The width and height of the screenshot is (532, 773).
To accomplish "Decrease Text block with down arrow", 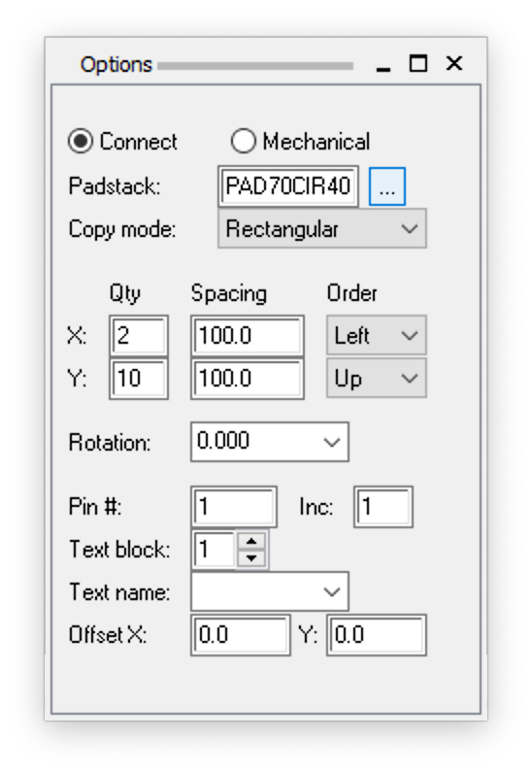I will [251, 558].
